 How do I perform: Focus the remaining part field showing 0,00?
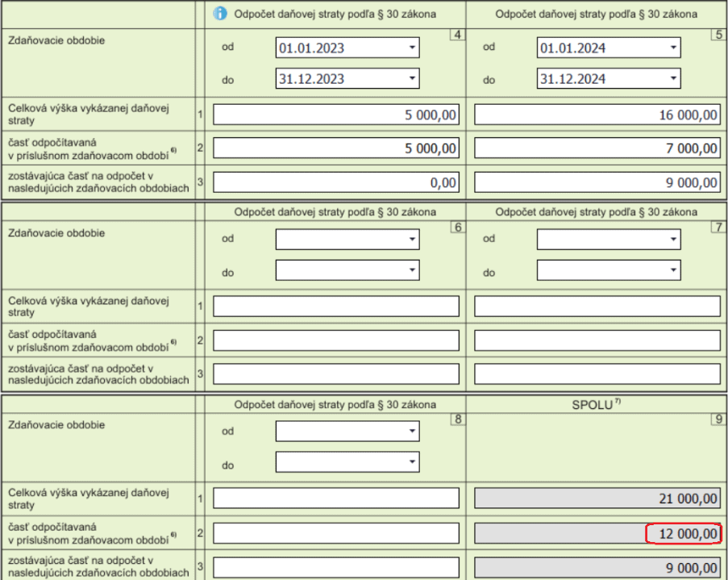(336, 182)
